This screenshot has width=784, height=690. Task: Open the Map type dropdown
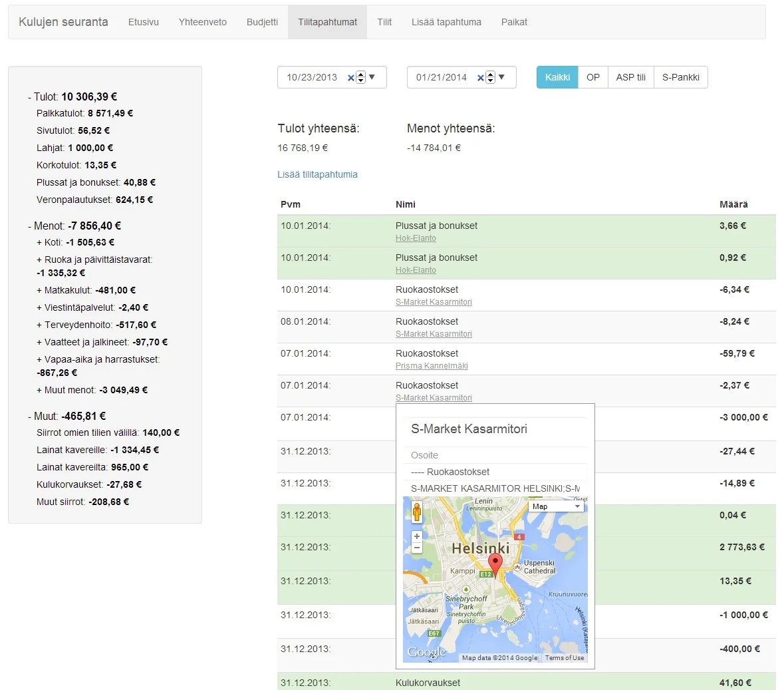556,506
